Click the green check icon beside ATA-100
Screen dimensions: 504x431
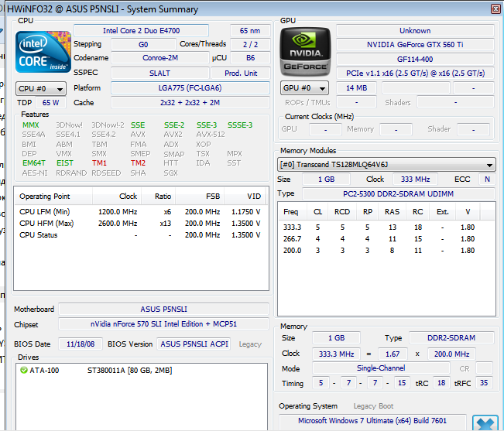[23, 370]
